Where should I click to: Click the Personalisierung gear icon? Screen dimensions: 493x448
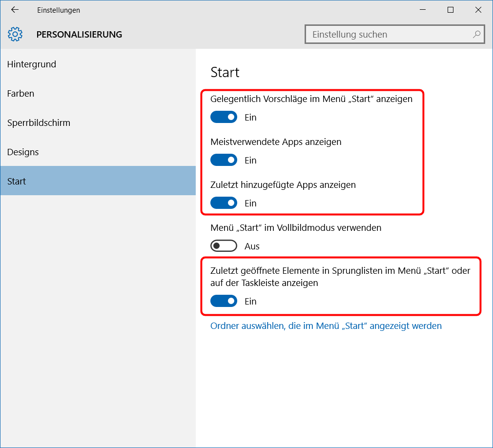tap(15, 34)
